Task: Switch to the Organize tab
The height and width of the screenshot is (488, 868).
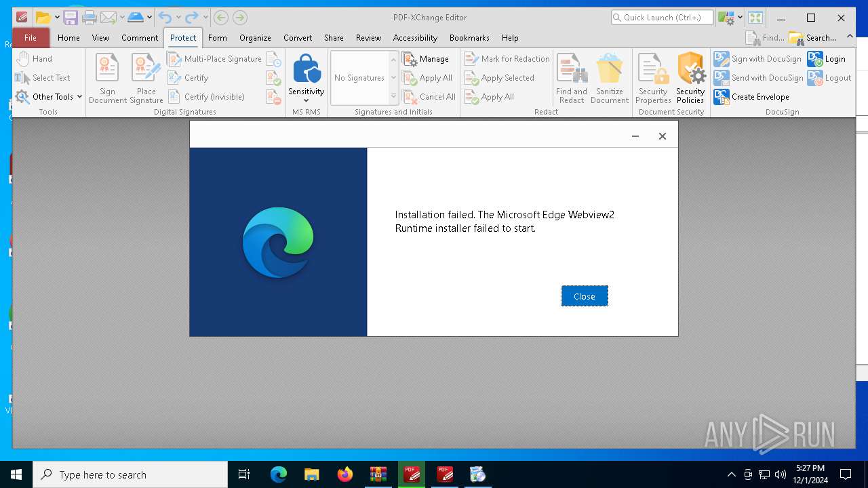Action: click(x=255, y=38)
